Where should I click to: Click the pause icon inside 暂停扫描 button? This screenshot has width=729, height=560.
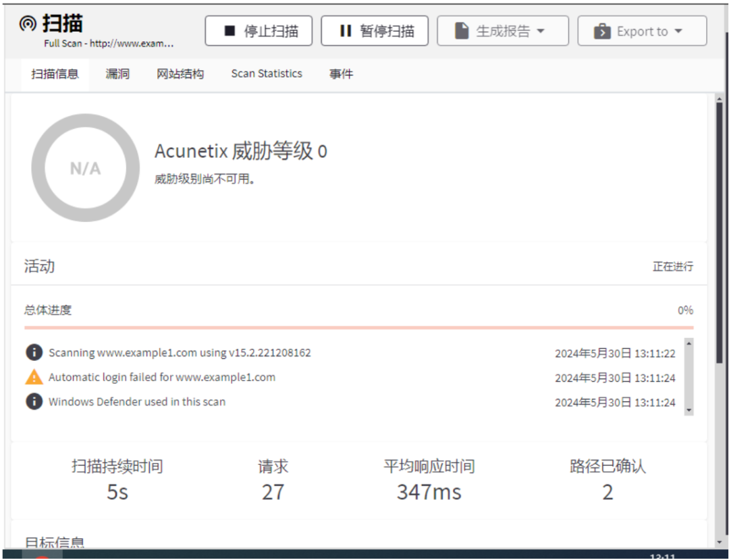coord(344,30)
